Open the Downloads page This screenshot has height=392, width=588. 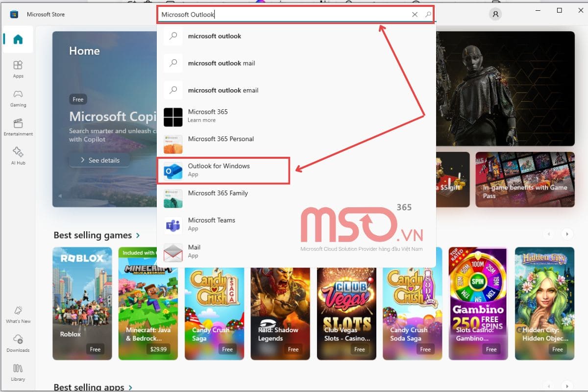(x=18, y=343)
